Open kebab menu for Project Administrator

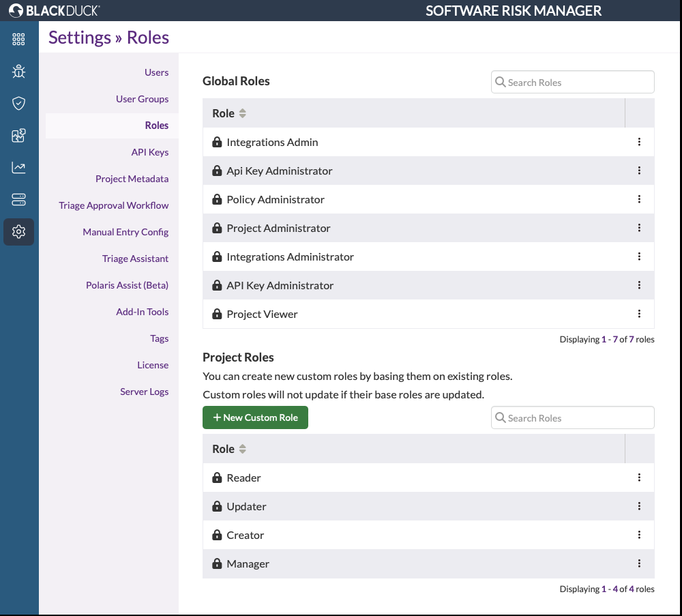639,228
